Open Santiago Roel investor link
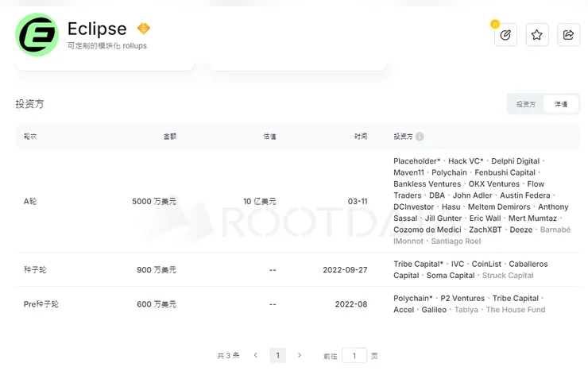Image resolution: width=588 pixels, height=371 pixels. (456, 241)
